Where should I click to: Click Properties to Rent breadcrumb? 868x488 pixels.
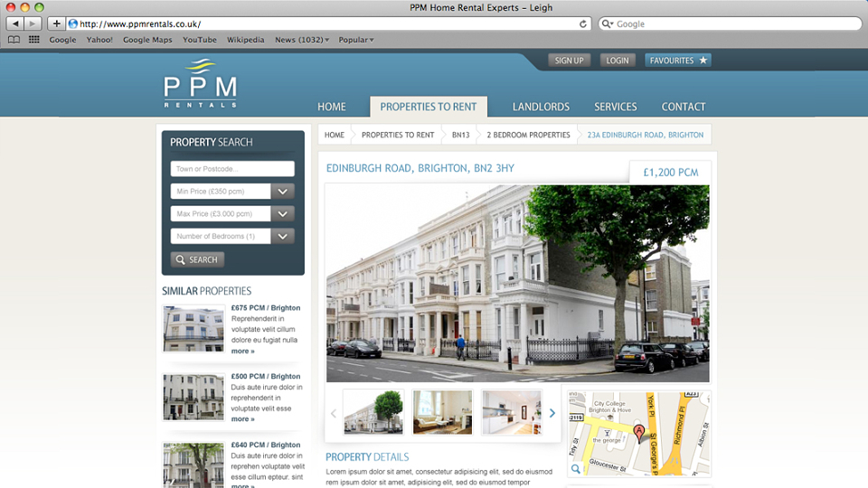point(398,135)
